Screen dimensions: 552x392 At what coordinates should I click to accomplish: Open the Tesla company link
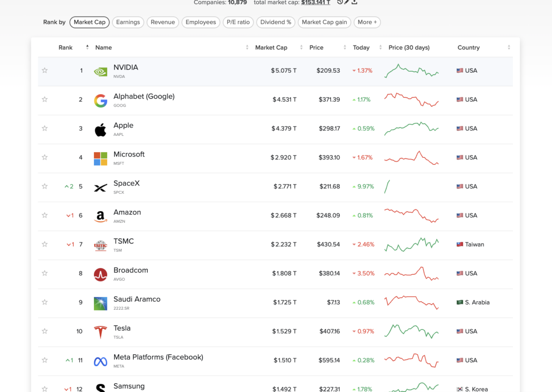click(x=122, y=328)
